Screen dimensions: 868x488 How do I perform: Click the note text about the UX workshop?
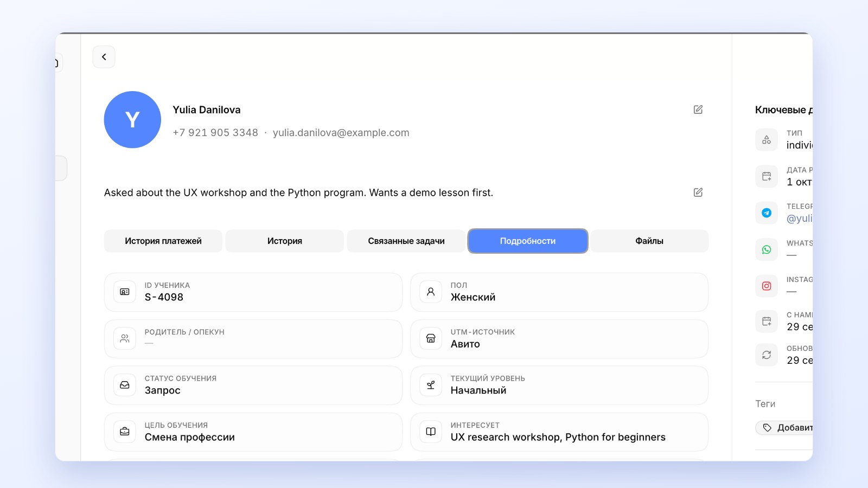pyautogui.click(x=298, y=192)
